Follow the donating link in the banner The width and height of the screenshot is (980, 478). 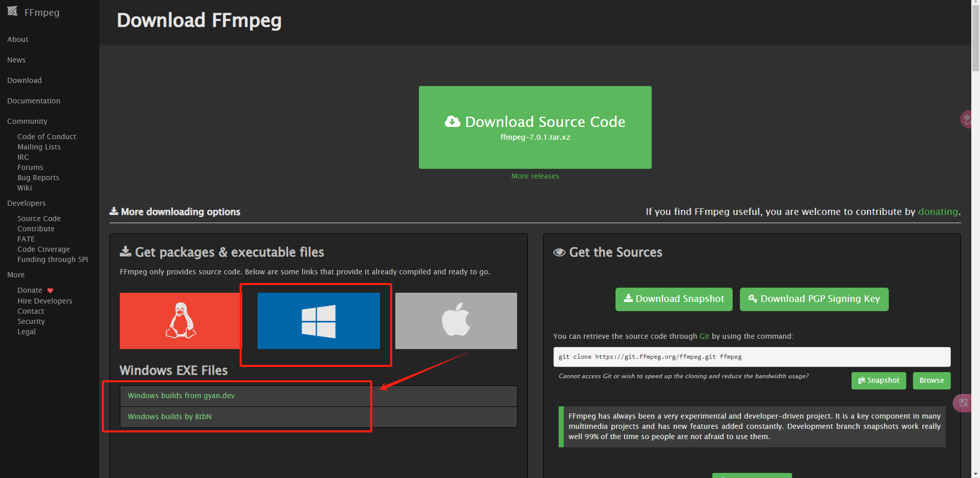pyautogui.click(x=938, y=211)
